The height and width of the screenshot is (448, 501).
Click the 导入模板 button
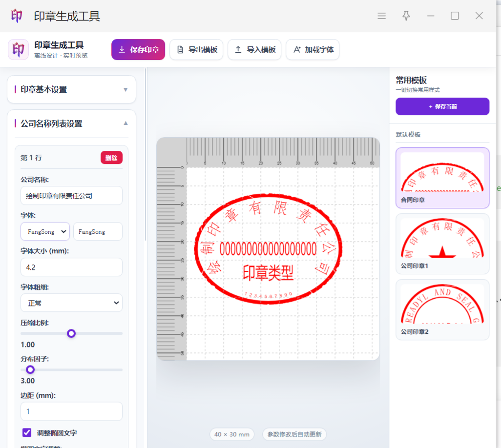coord(254,49)
